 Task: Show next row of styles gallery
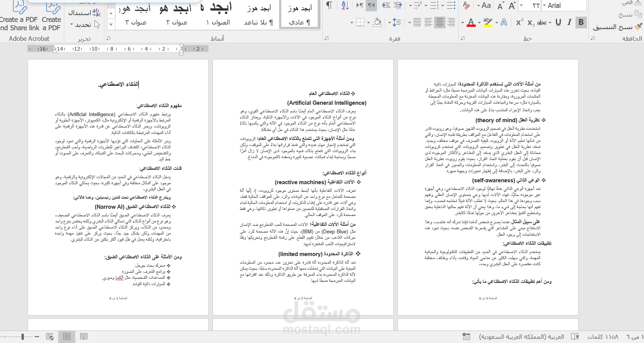(111, 14)
